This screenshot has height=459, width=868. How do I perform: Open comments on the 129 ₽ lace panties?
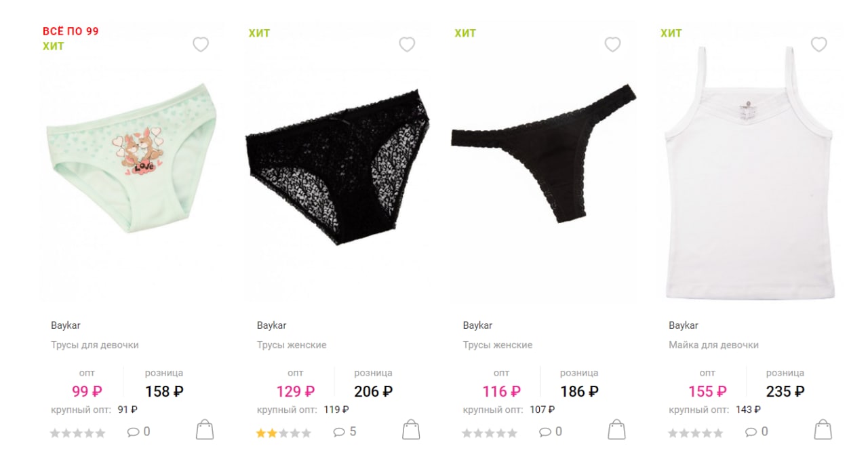pyautogui.click(x=345, y=432)
